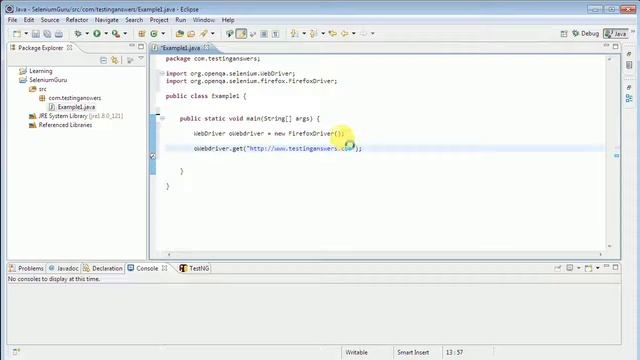Close the Console view tab
The height and width of the screenshot is (360, 640).
[164, 268]
